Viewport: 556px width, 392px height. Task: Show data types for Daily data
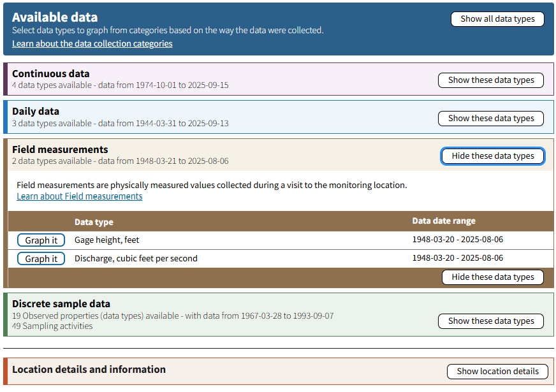click(x=490, y=118)
